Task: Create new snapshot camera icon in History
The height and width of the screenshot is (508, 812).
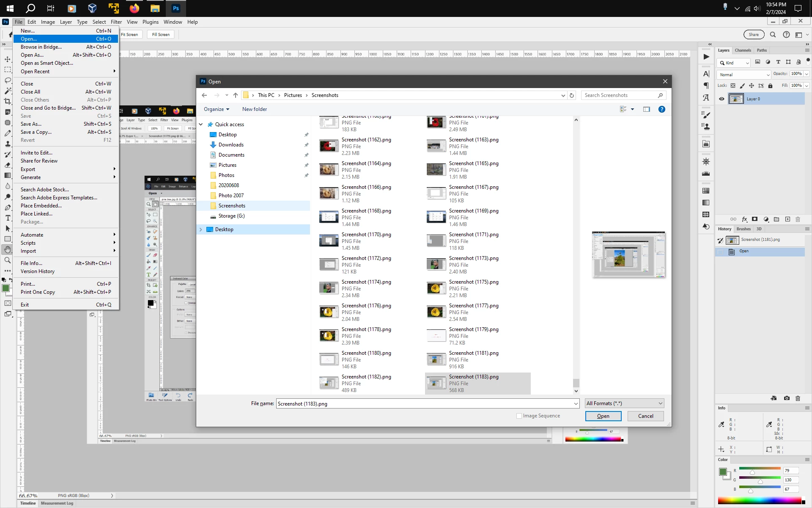Action: (787, 398)
